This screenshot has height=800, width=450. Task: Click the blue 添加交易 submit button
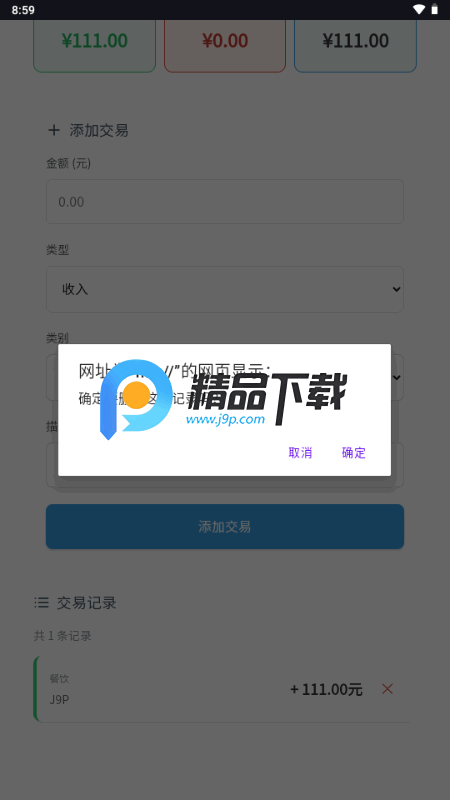coord(224,527)
